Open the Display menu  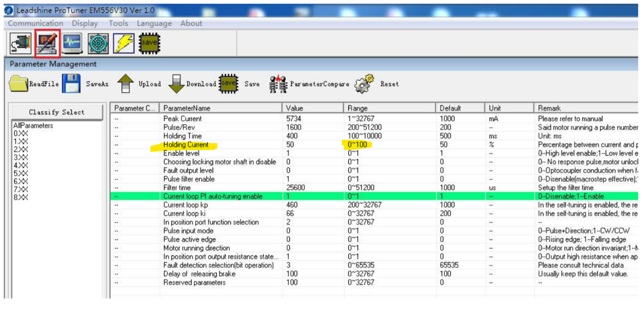point(85,23)
